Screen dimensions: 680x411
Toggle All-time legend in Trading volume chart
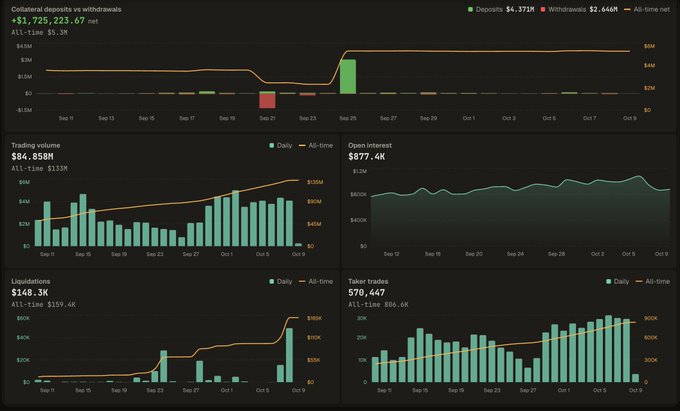pyautogui.click(x=316, y=146)
